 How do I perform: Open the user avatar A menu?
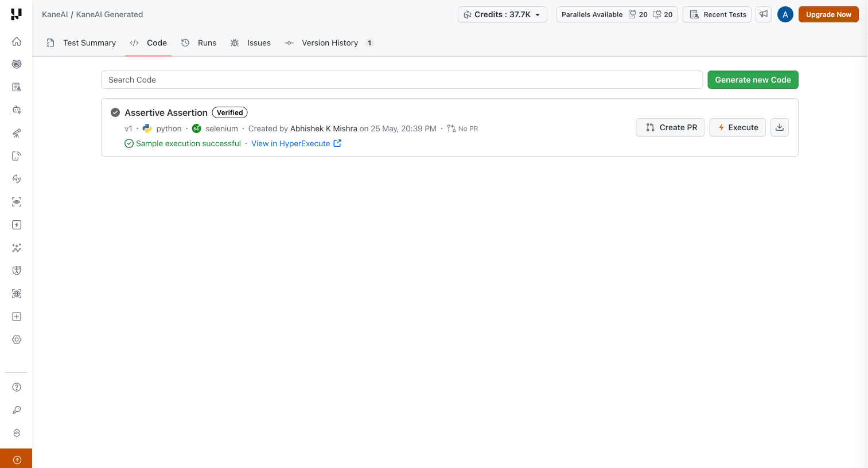click(785, 14)
